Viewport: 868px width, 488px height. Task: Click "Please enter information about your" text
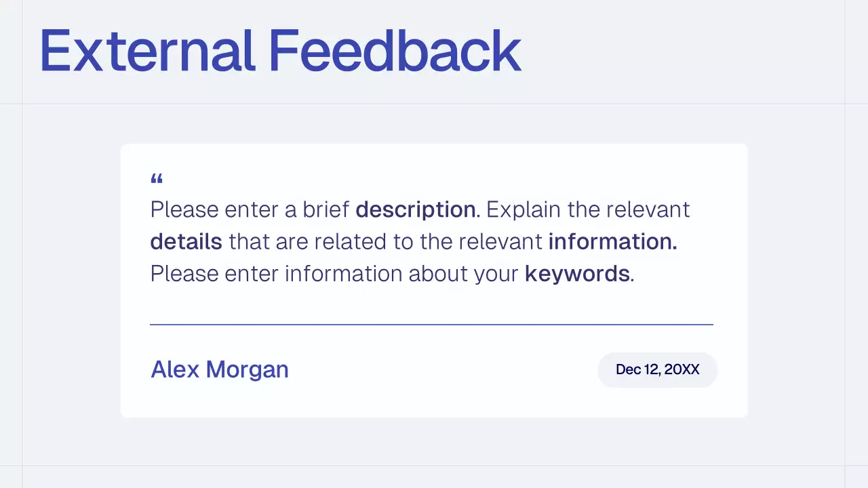pos(334,274)
